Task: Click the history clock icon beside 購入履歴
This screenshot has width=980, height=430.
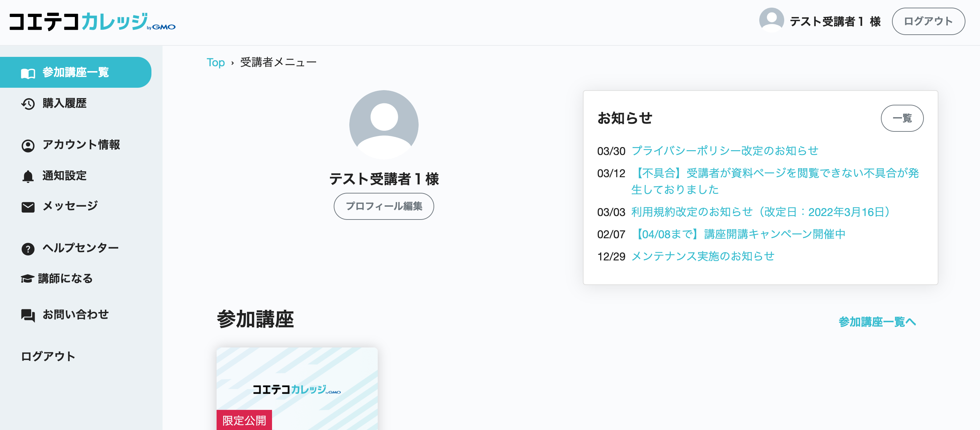Action: [28, 103]
